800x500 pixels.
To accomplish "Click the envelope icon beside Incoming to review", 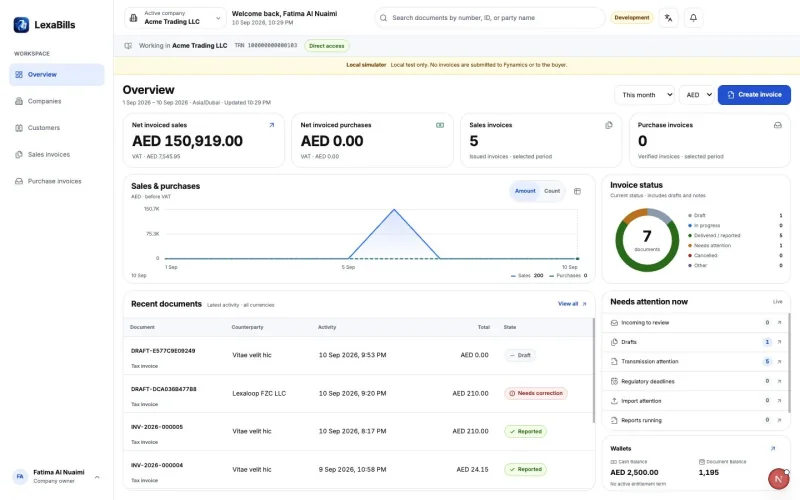I will 614,322.
